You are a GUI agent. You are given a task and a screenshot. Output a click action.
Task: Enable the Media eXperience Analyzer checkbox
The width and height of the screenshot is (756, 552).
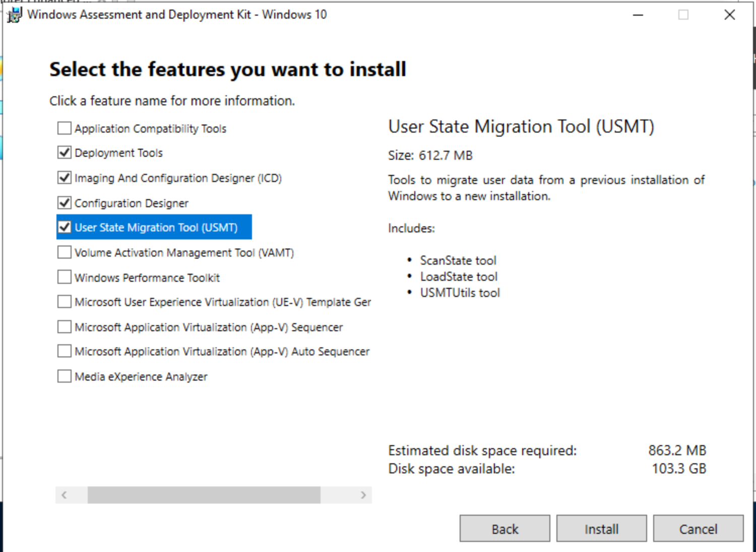point(65,376)
